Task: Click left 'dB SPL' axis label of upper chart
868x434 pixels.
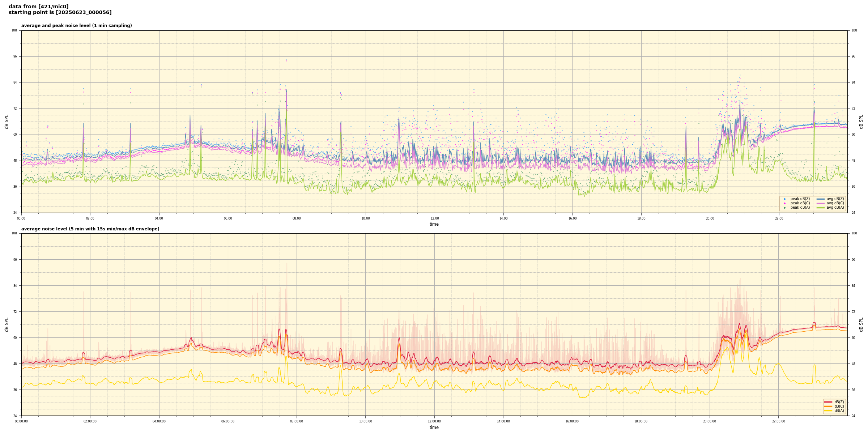Action: [x=7, y=122]
